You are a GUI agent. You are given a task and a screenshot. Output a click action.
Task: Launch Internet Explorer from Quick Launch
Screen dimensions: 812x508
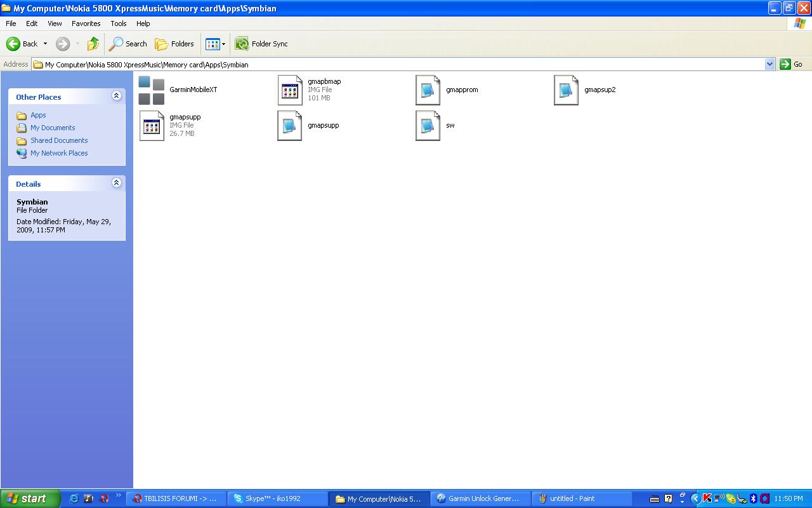74,498
